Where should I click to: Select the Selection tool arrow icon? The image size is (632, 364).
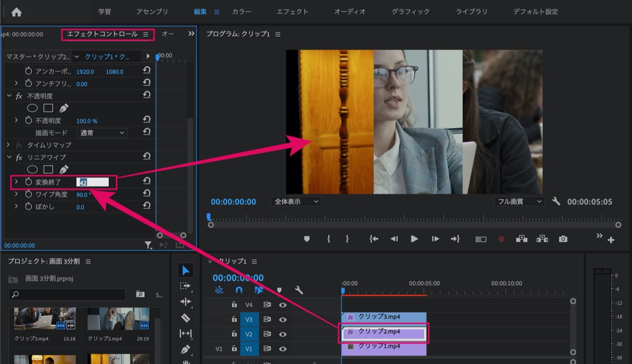pyautogui.click(x=186, y=270)
